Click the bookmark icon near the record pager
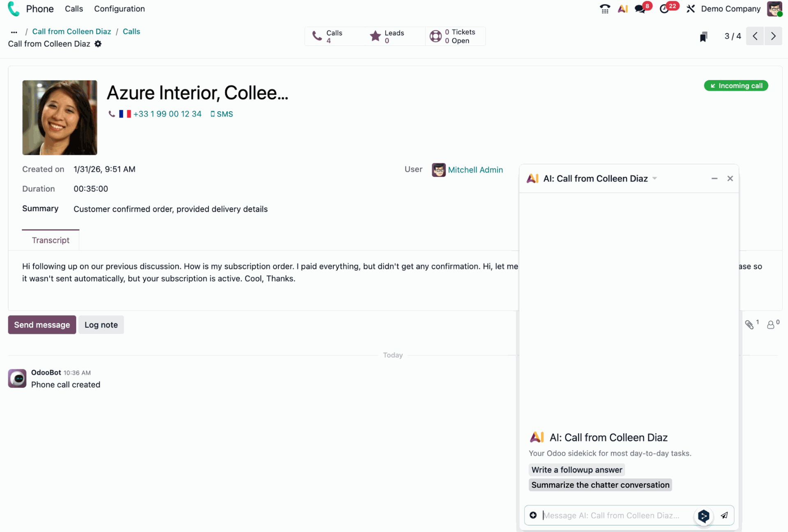Screen dimensions: 788x532 click(703, 37)
